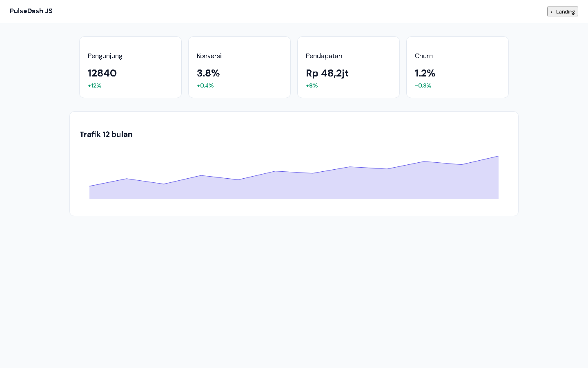Click the Trafik 12 bulan heading

pyautogui.click(x=106, y=135)
